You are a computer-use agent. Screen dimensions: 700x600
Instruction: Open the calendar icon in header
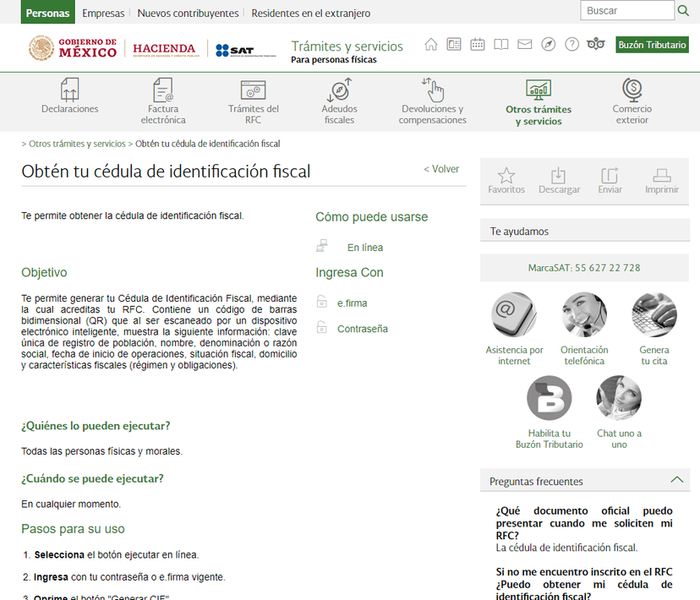tap(478, 45)
